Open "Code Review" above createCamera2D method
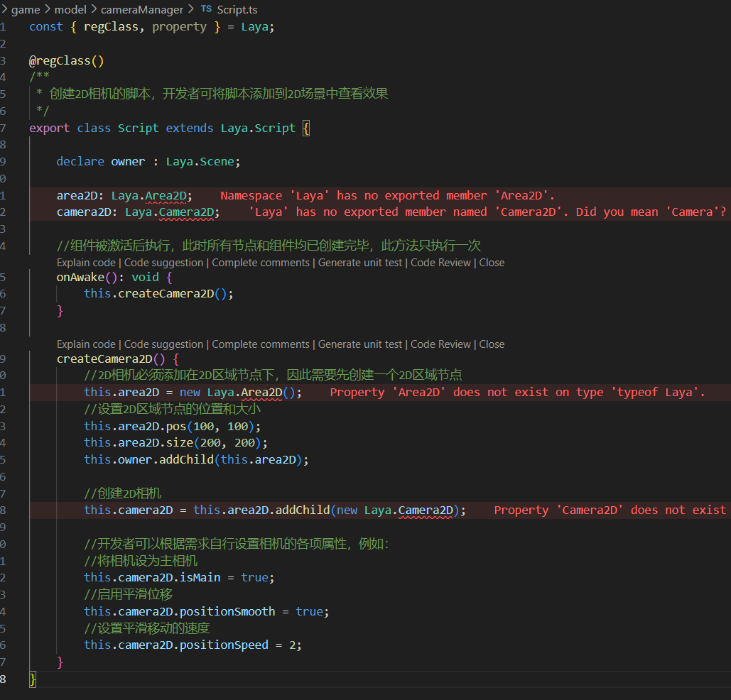Image resolution: width=731 pixels, height=700 pixels. point(440,344)
